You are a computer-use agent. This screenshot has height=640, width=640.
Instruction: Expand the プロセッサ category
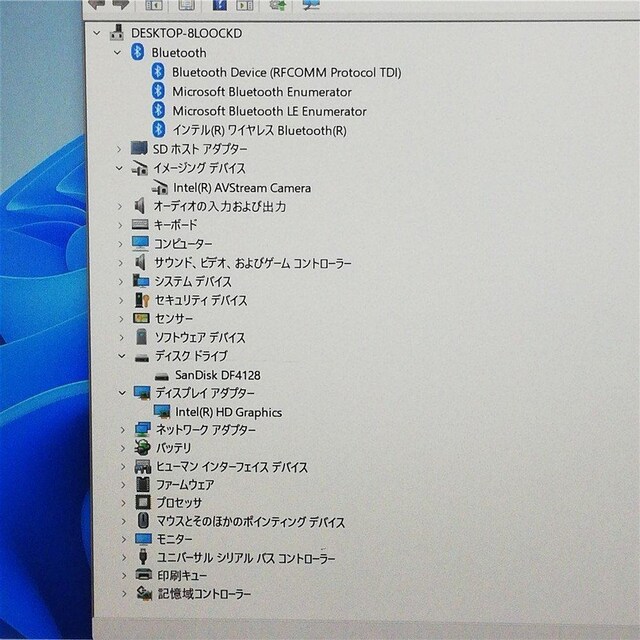pyautogui.click(x=123, y=503)
